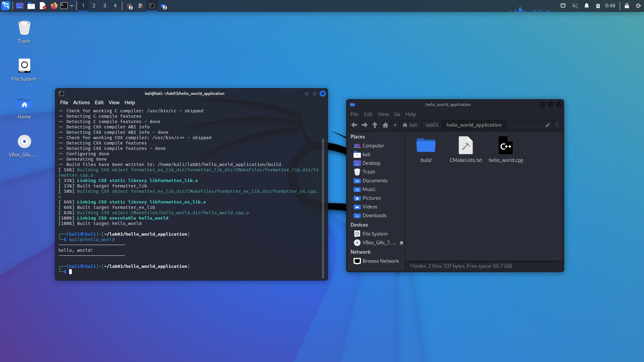The height and width of the screenshot is (362, 644).
Task: Open the text editor from the taskbar
Action: tap(43, 6)
